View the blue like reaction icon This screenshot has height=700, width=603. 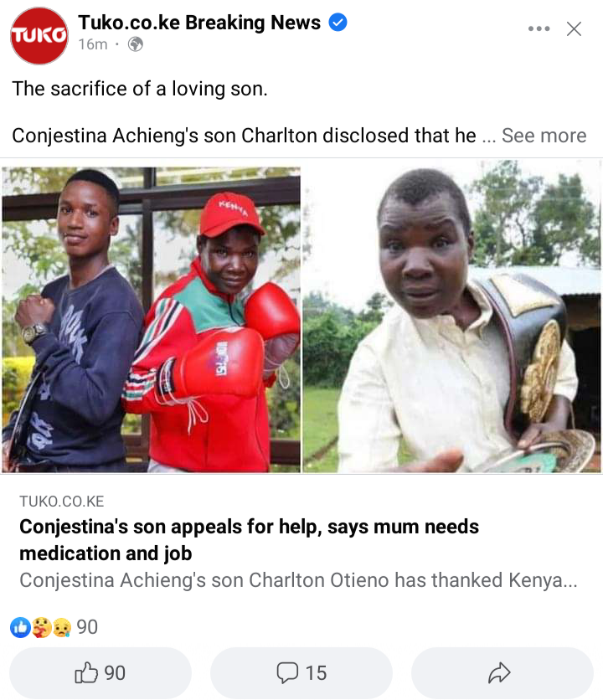pyautogui.click(x=21, y=627)
